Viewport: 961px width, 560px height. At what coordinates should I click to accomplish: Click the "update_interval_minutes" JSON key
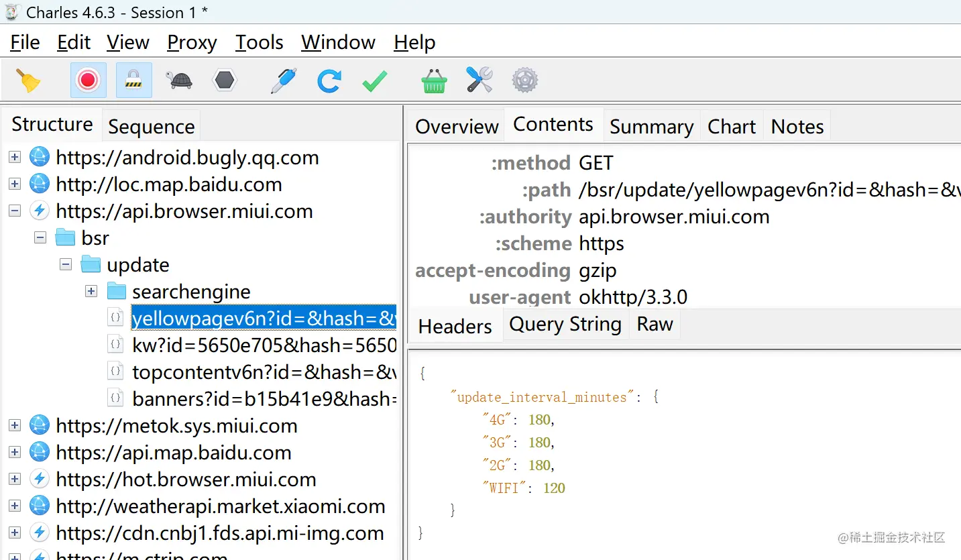coord(543,397)
